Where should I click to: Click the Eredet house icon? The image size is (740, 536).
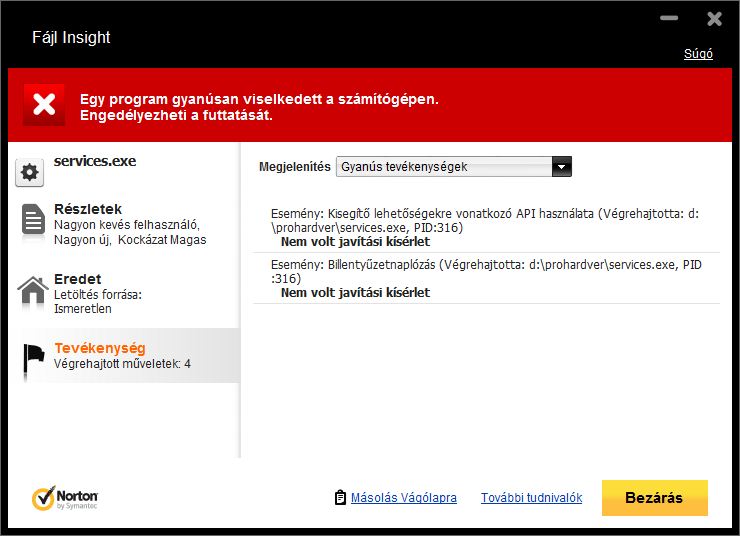click(x=33, y=290)
